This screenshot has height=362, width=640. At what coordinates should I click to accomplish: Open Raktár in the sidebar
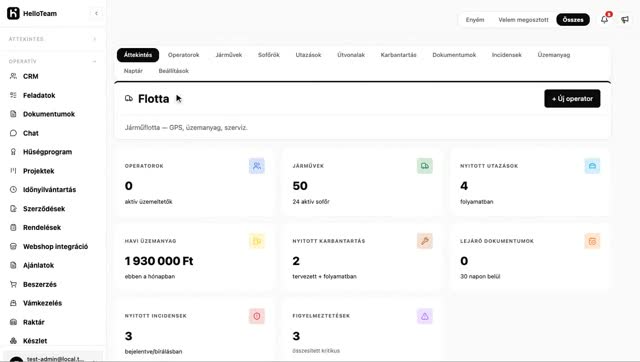pyautogui.click(x=53, y=322)
